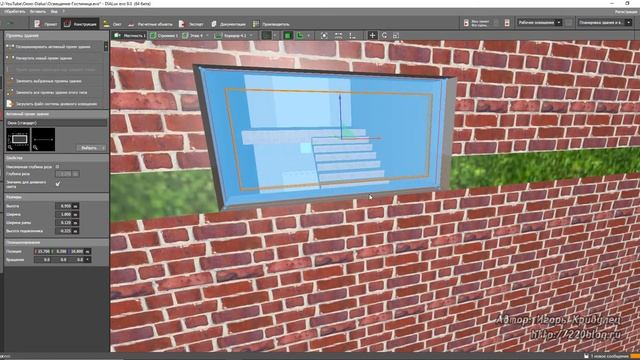The width and height of the screenshot is (640, 360).
Task: Open the Проект mode
Action: 46,24
